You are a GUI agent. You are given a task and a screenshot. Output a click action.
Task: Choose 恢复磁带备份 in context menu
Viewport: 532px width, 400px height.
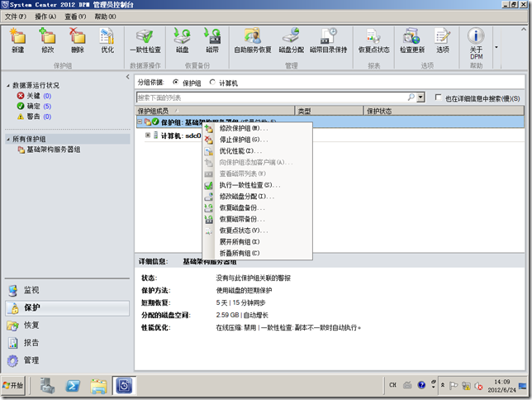(x=257, y=219)
